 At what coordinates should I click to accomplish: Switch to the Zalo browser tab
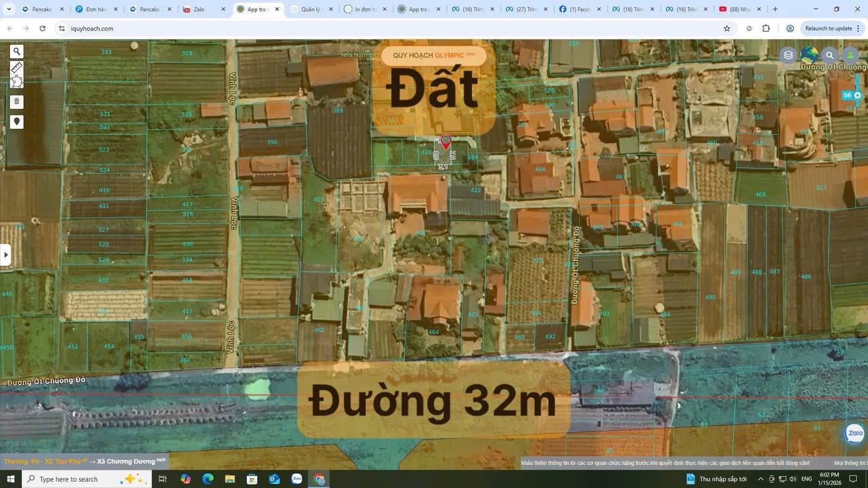(199, 9)
